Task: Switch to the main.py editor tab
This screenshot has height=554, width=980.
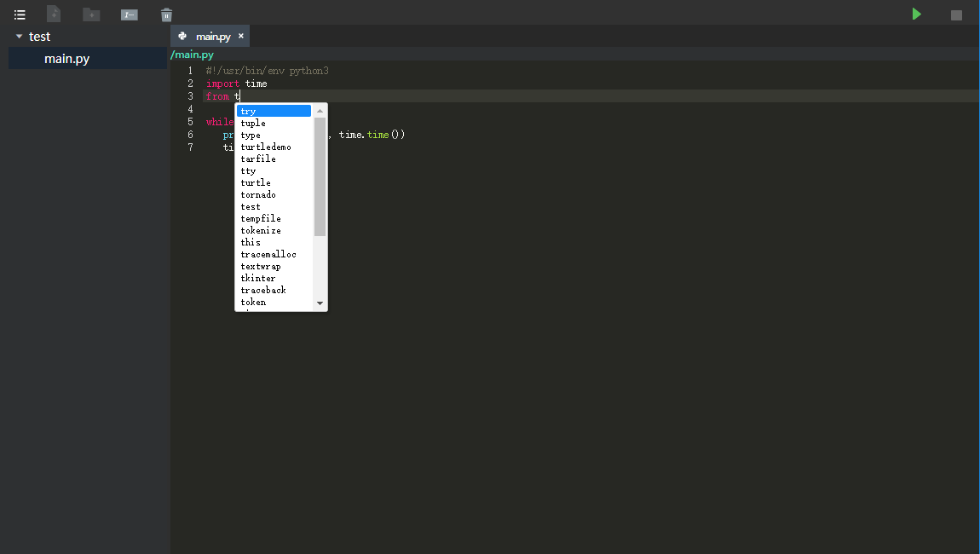Action: point(213,37)
